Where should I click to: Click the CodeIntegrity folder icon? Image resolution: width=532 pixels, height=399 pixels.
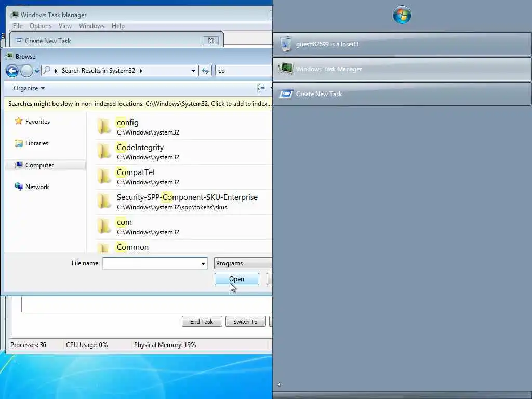pyautogui.click(x=104, y=152)
